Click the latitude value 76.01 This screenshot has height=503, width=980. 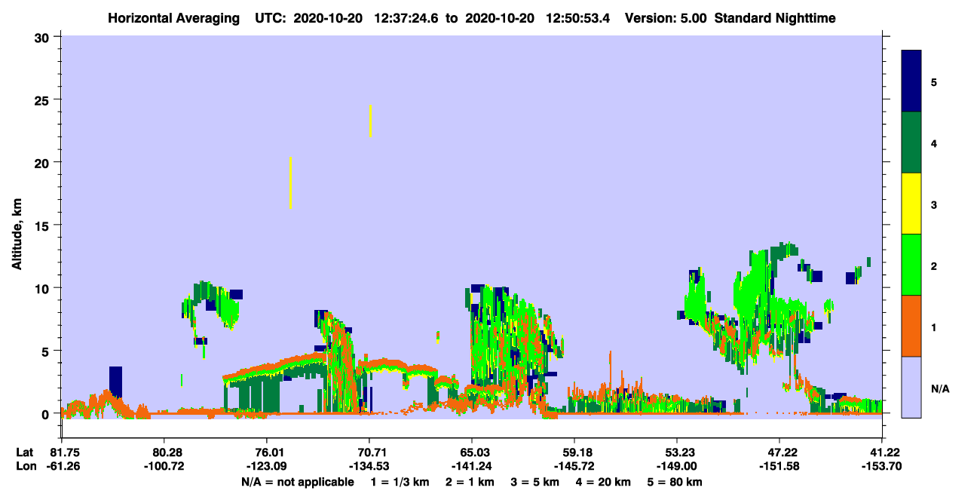(x=267, y=452)
